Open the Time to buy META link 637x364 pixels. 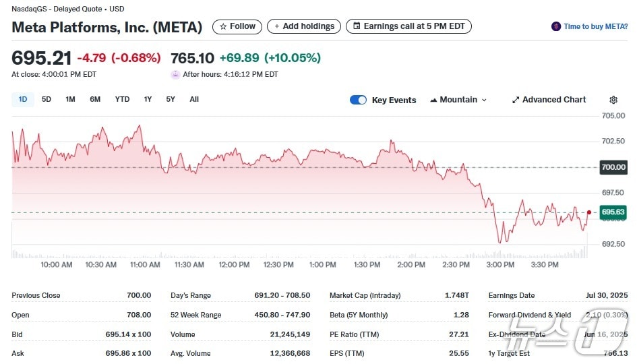pos(595,27)
